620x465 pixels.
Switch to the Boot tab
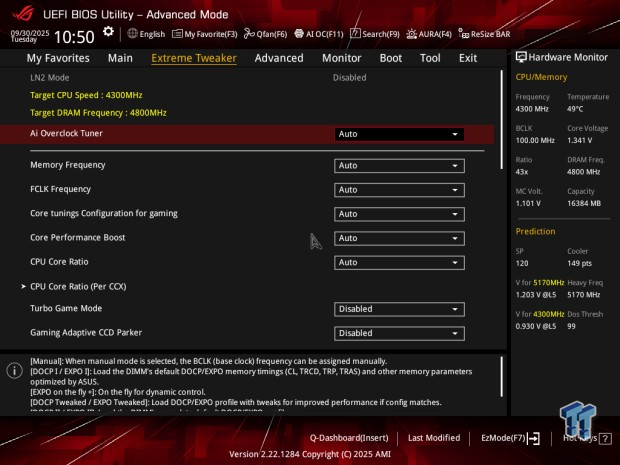coord(391,58)
